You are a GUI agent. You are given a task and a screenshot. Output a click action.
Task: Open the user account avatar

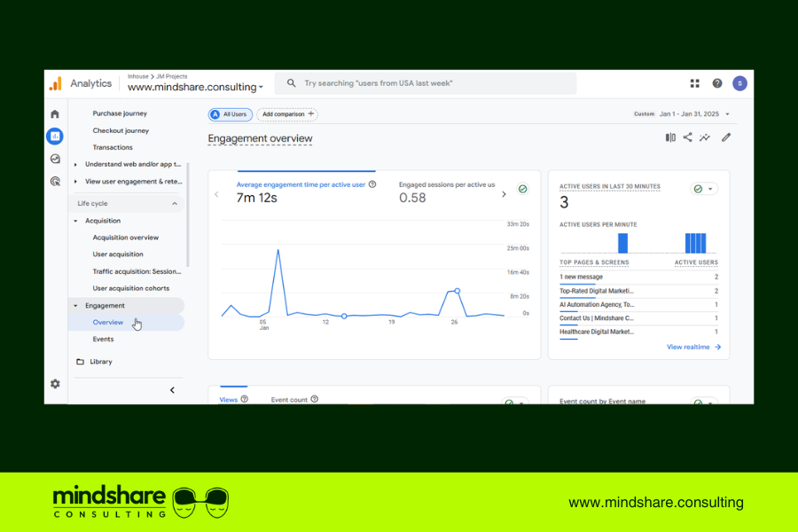[x=739, y=83]
